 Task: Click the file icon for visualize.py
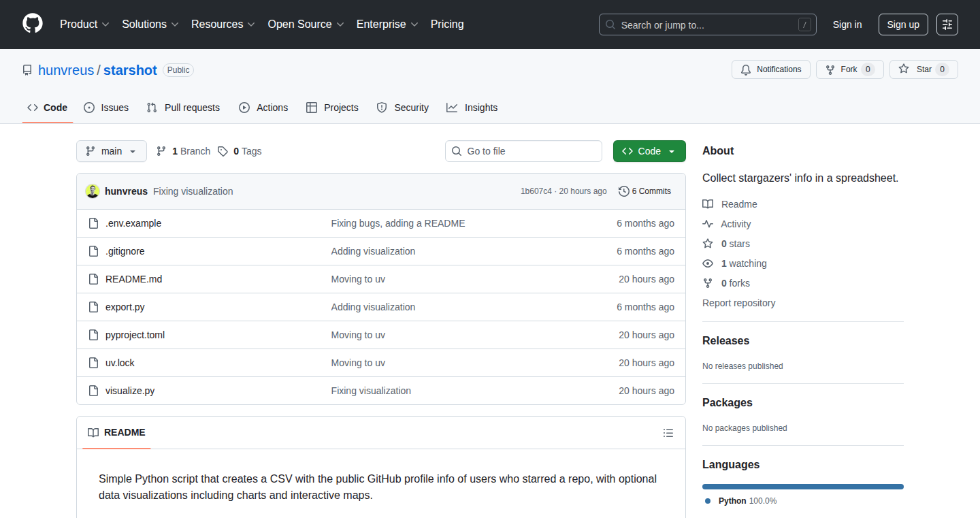click(93, 391)
